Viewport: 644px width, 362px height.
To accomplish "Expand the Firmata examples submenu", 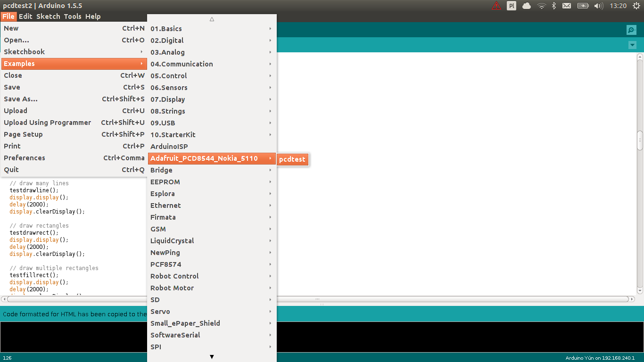I will tap(212, 217).
